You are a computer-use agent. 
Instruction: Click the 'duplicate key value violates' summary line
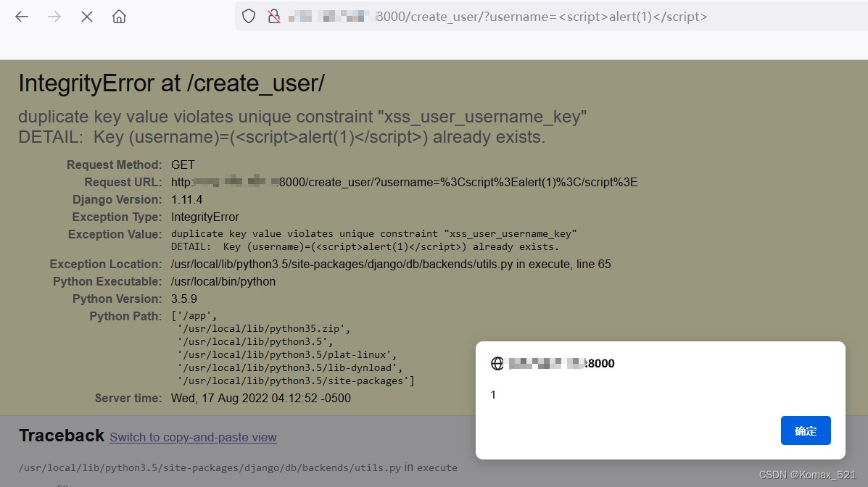pyautogui.click(x=302, y=117)
